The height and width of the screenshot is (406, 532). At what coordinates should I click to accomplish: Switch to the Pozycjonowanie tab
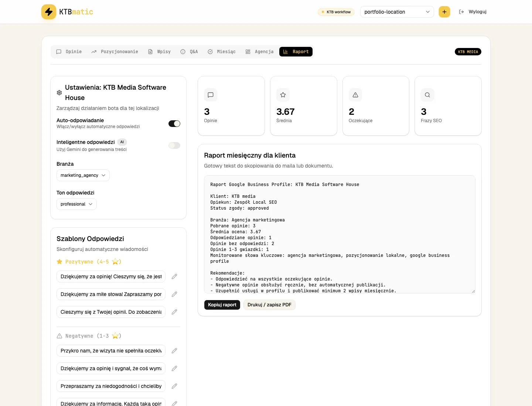click(x=115, y=52)
